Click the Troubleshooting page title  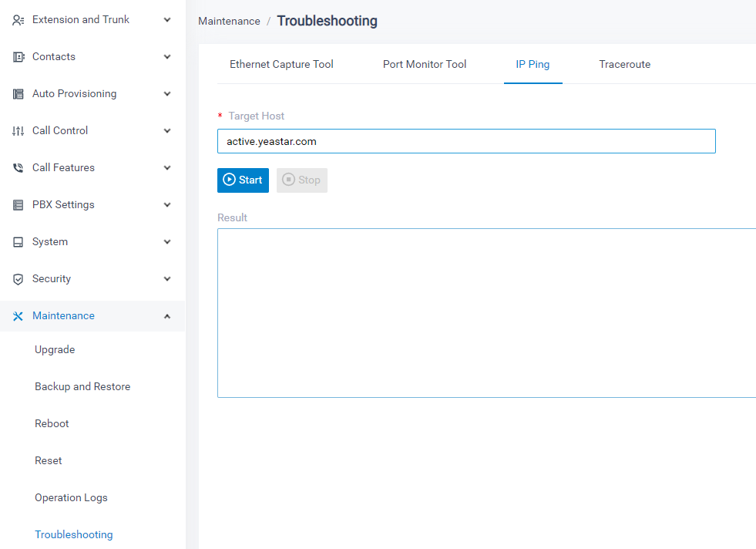click(x=327, y=22)
